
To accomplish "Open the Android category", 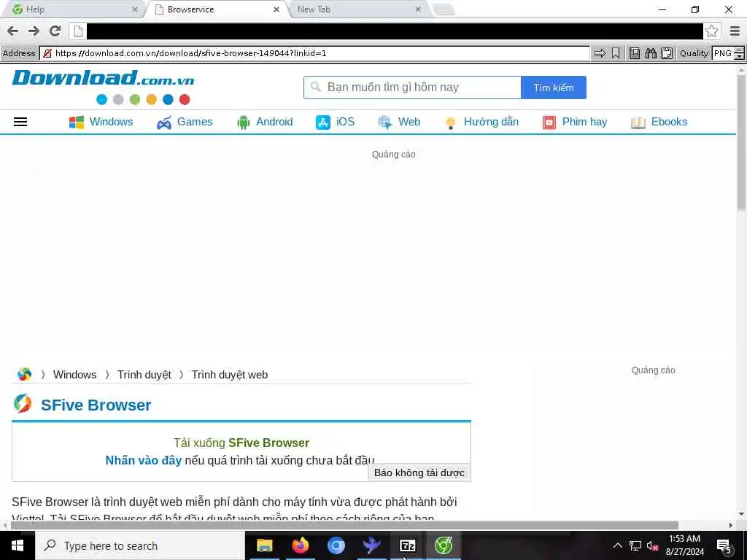I will tap(265, 122).
